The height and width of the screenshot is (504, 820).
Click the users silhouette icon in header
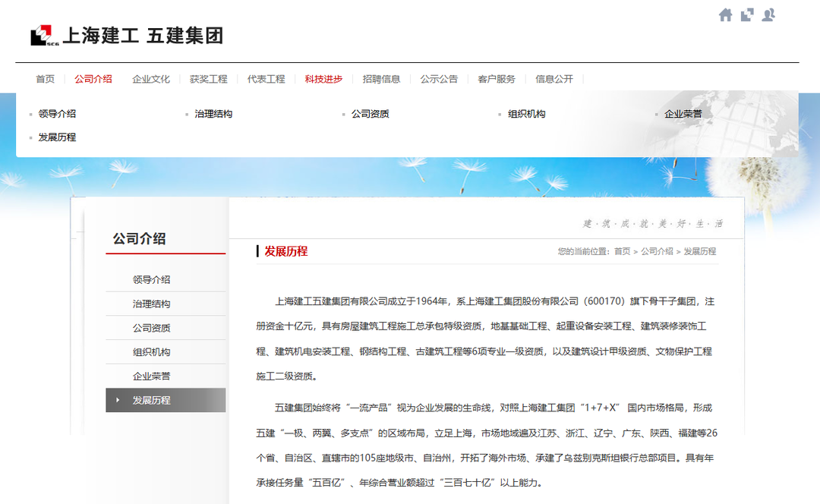(x=768, y=15)
